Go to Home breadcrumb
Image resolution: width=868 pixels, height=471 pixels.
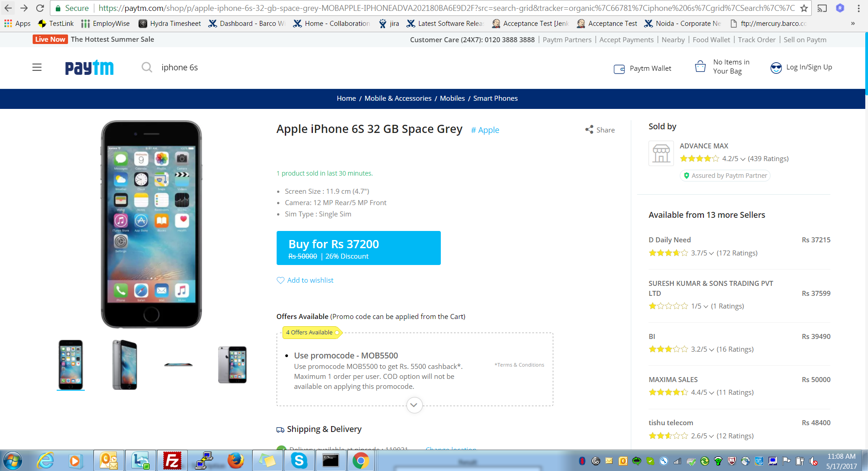346,98
